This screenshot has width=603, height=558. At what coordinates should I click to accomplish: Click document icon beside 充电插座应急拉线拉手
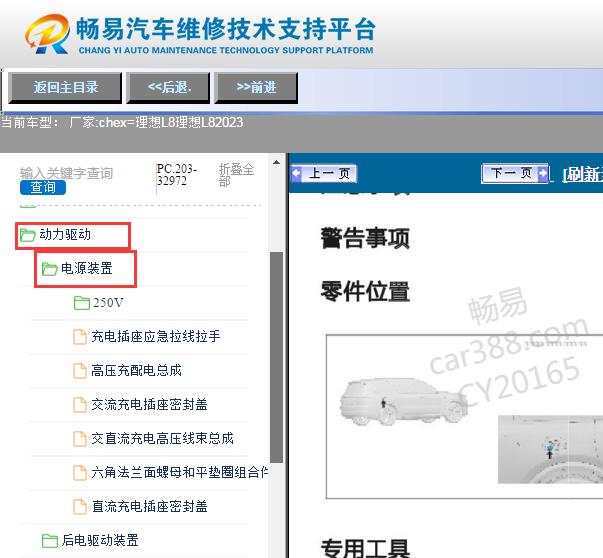[80, 337]
